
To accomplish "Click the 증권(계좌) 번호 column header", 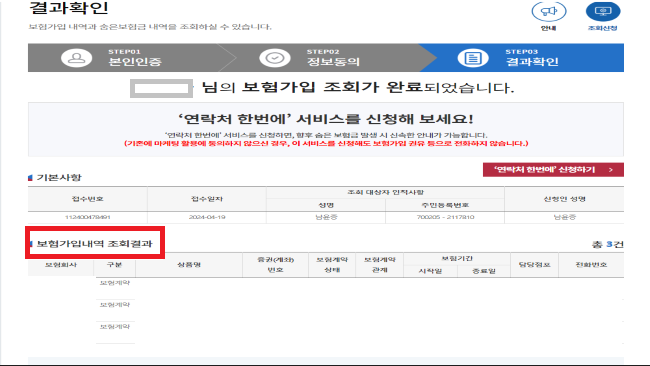I will pyautogui.click(x=275, y=265).
